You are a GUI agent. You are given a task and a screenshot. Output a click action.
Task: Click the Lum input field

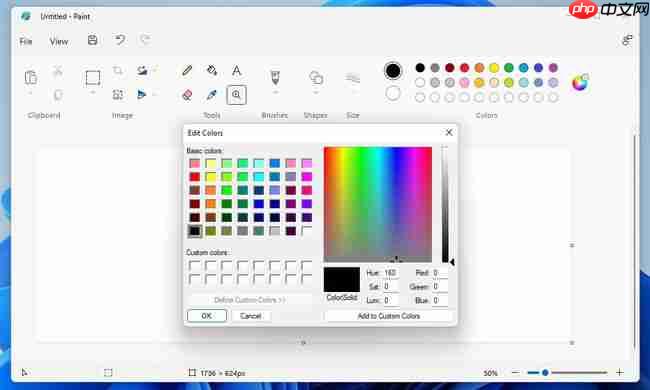tap(391, 300)
